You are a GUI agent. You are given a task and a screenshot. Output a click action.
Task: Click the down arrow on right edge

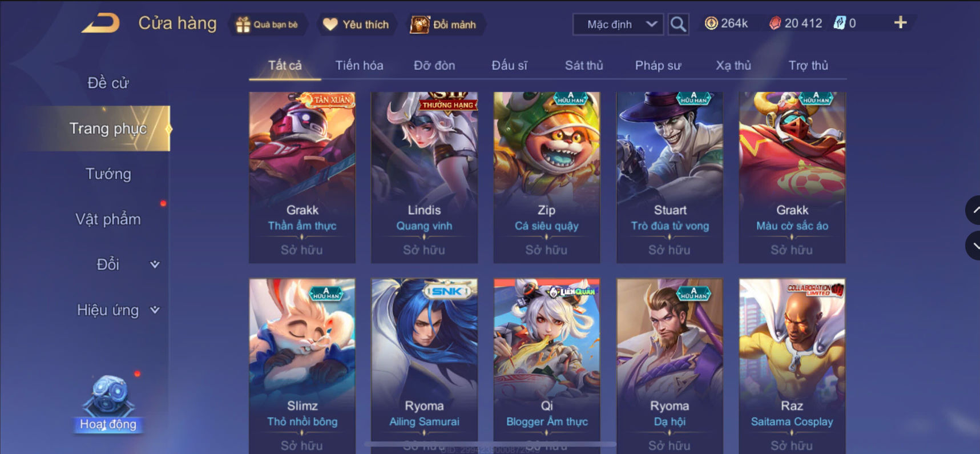[x=974, y=246]
